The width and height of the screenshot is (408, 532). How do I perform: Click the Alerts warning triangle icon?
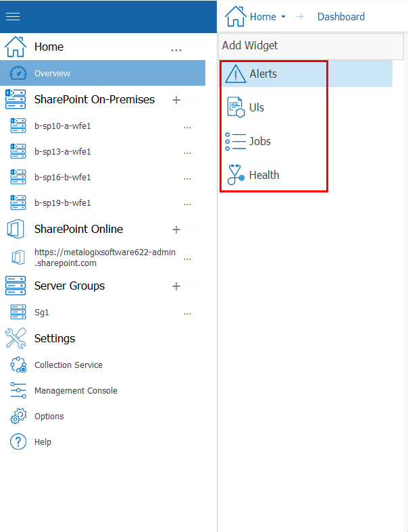pyautogui.click(x=236, y=74)
